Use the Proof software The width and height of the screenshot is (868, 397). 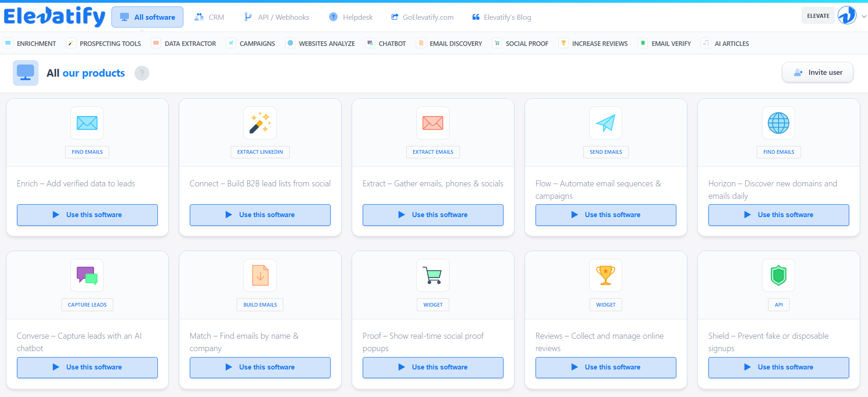433,367
